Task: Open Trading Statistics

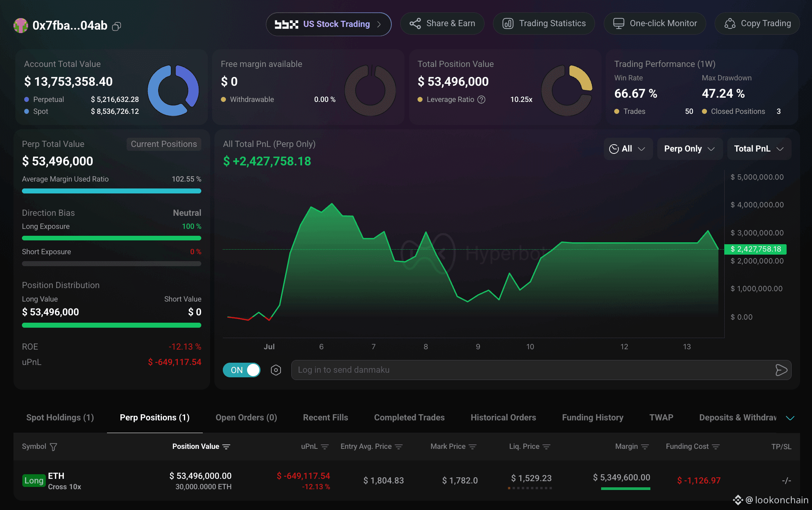Action: (x=544, y=23)
